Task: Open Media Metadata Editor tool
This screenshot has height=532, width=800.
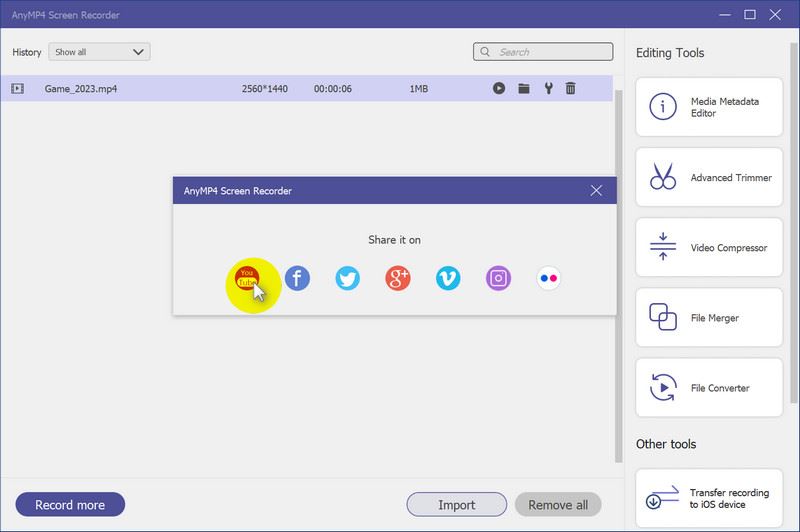Action: coord(709,107)
